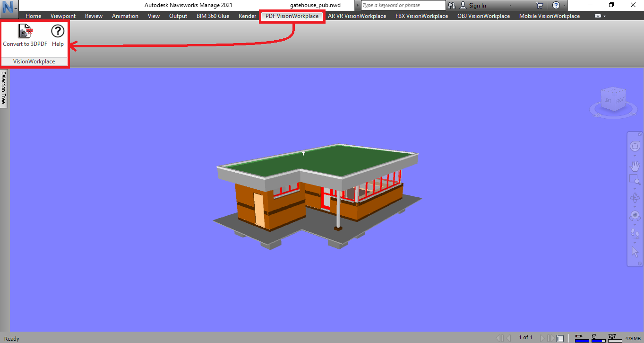Screen dimensions: 644x343
Task: Open the Selection Tree side panel
Action: coord(4,88)
